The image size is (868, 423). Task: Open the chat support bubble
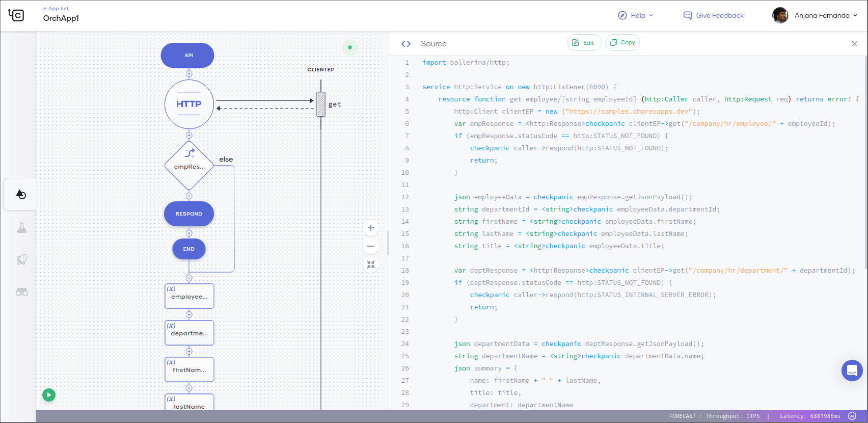click(x=852, y=371)
